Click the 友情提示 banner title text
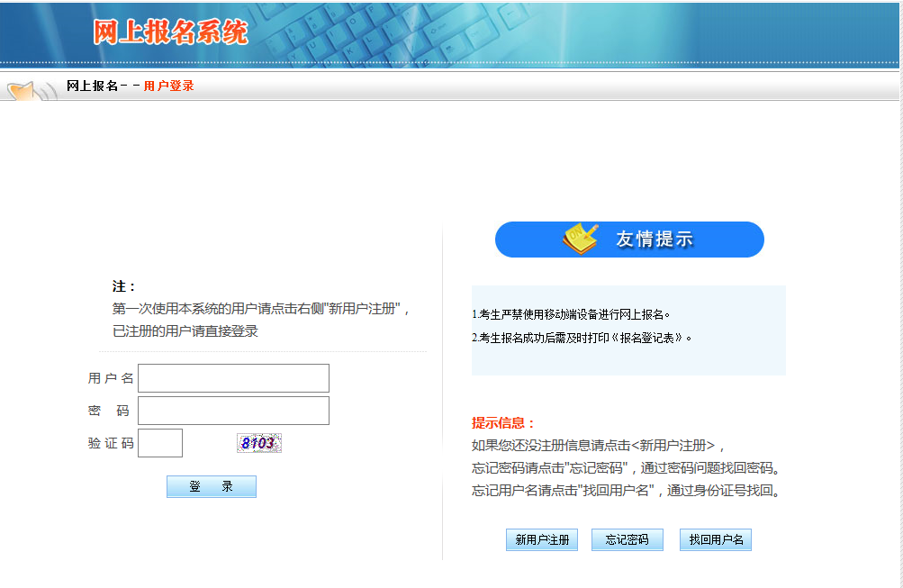 [655, 240]
